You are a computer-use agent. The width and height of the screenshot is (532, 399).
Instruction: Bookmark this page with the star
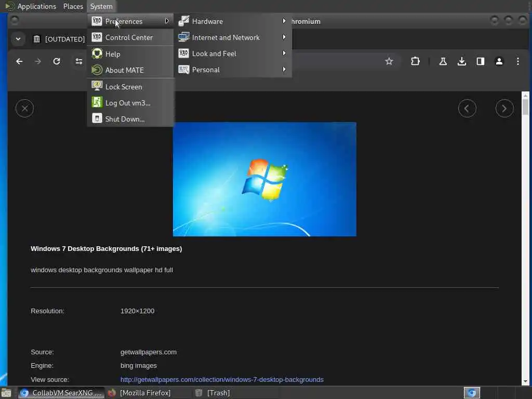click(x=389, y=61)
